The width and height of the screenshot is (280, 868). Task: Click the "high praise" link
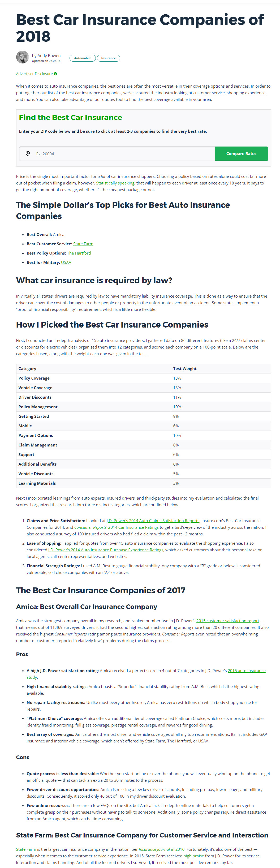pyautogui.click(x=193, y=856)
